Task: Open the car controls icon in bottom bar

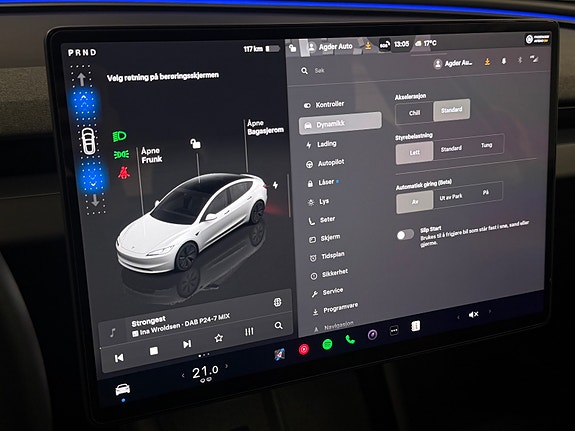Action: point(123,389)
